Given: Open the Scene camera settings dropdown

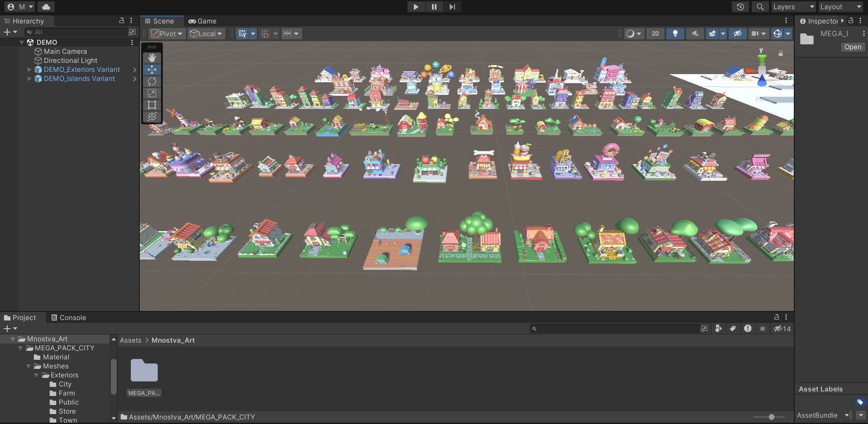Looking at the screenshot, I should (x=759, y=33).
